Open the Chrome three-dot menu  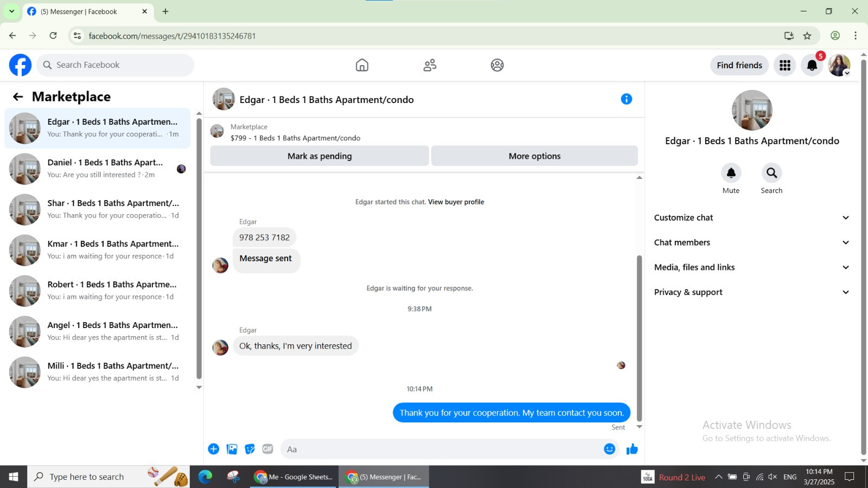pos(856,36)
